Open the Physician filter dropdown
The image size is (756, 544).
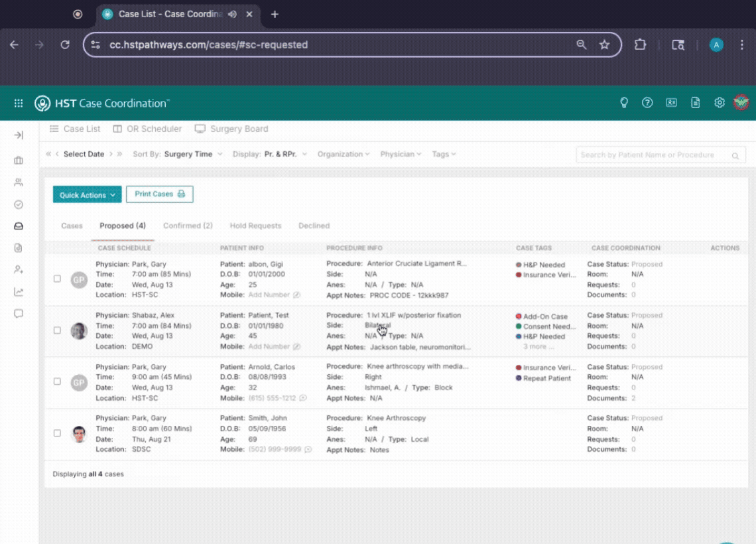tap(401, 154)
